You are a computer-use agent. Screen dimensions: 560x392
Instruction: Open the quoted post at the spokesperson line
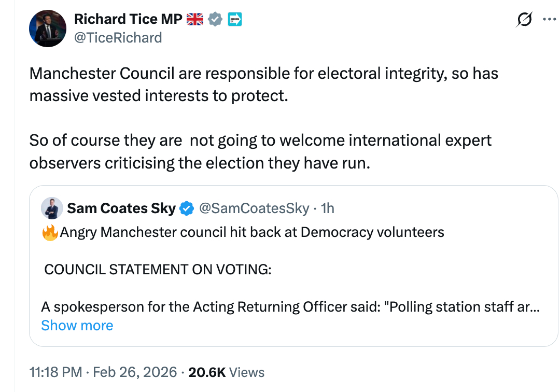tap(290, 307)
